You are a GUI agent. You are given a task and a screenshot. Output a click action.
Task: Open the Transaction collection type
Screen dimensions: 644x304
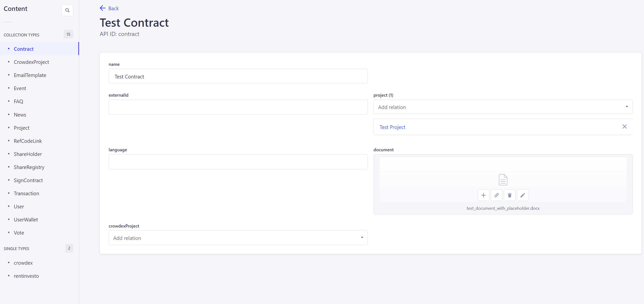26,193
